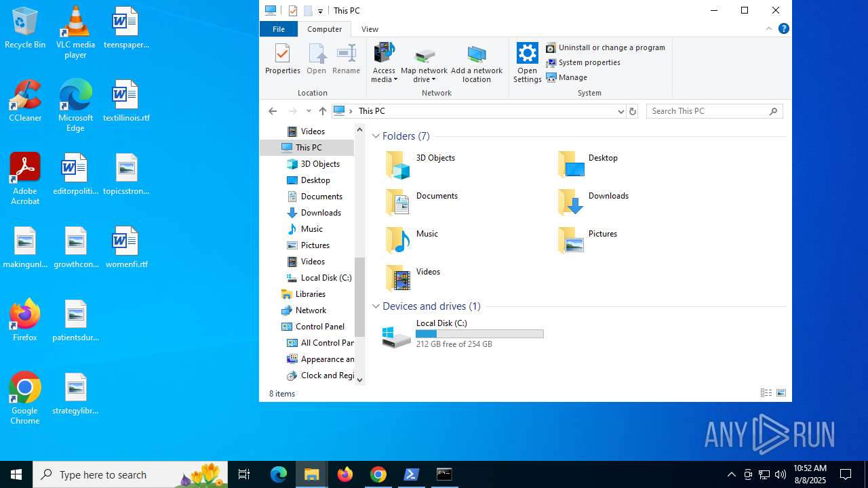The height and width of the screenshot is (488, 868).
Task: Select the womenfi.rtf desktop file
Action: 126,247
